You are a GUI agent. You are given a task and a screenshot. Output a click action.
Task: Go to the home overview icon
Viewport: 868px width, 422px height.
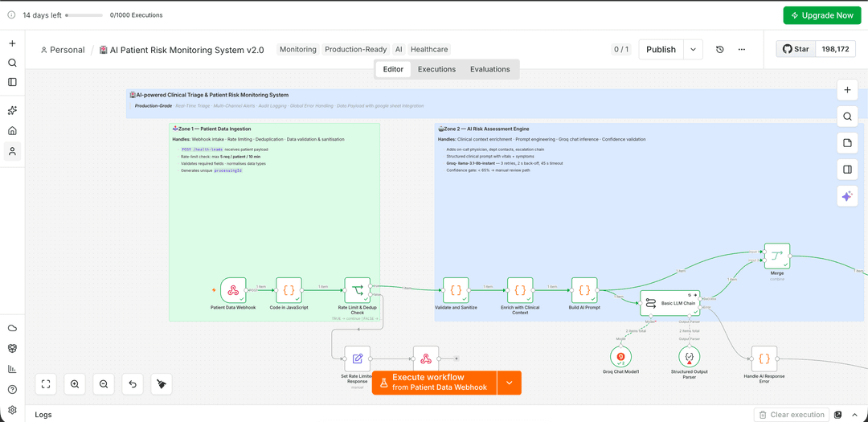point(12,131)
